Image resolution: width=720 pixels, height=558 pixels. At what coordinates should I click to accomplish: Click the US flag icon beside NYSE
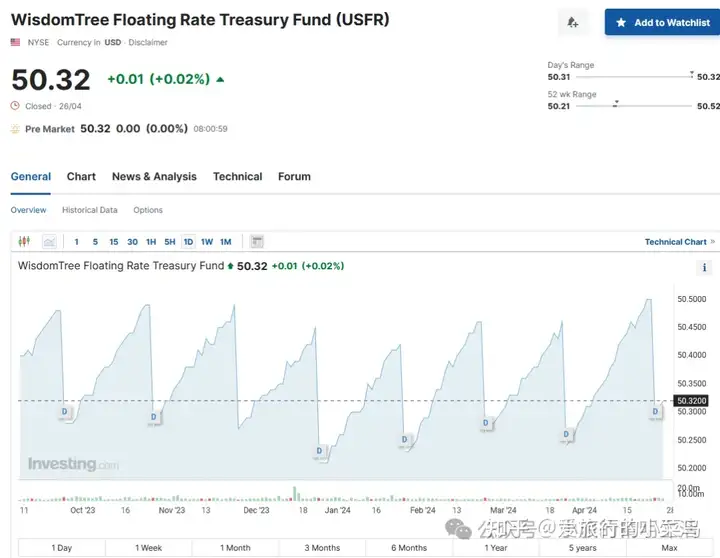[16, 42]
